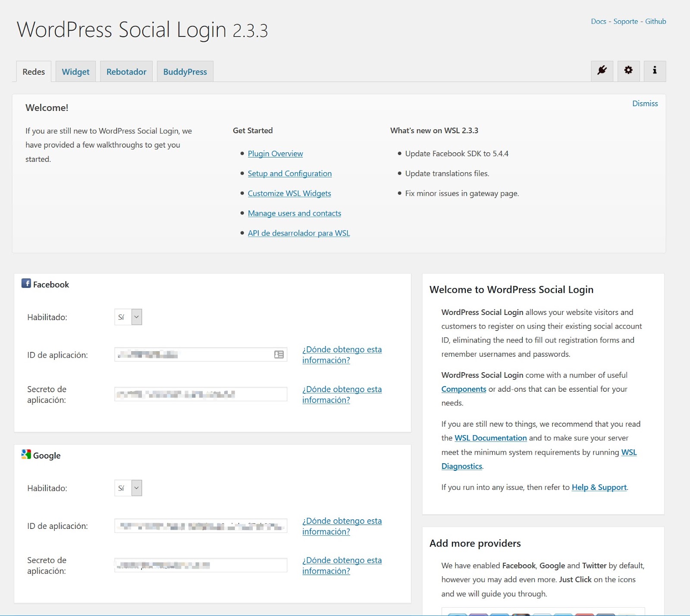Screen dimensions: 690x616
Task: Open the Github link
Action: (x=655, y=21)
